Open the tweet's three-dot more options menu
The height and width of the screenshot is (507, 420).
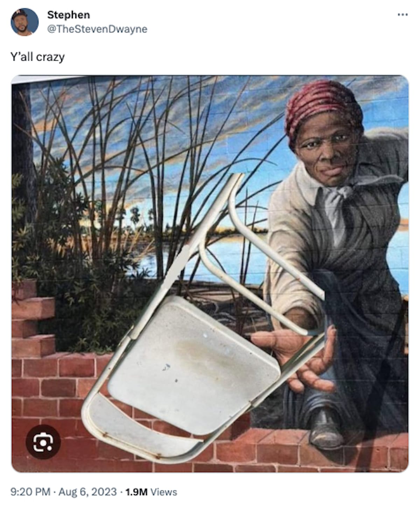coord(402,15)
